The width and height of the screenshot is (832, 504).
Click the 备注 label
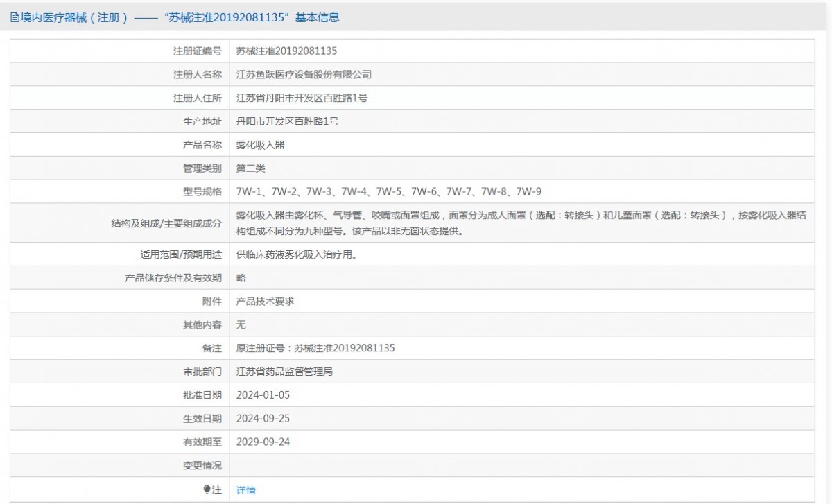(212, 349)
